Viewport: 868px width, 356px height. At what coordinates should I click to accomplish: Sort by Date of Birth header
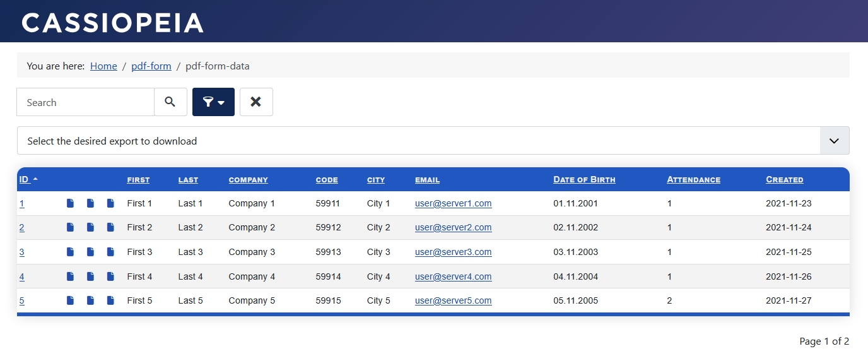584,179
